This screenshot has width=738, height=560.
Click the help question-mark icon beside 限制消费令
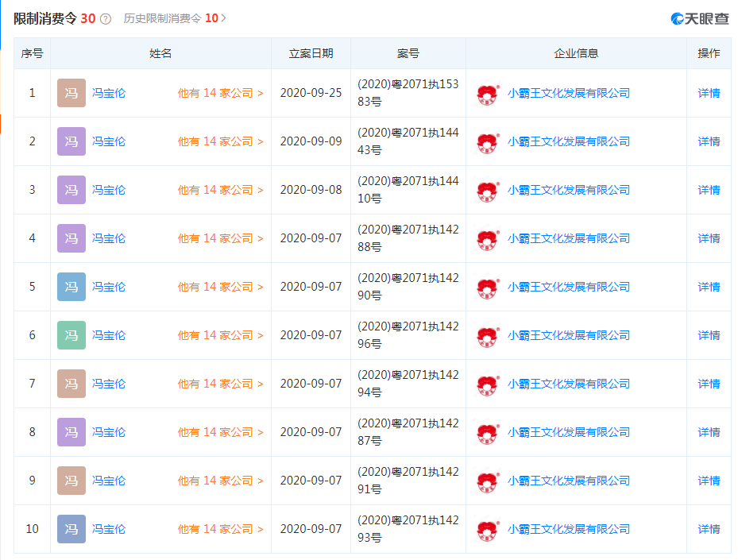click(x=106, y=18)
